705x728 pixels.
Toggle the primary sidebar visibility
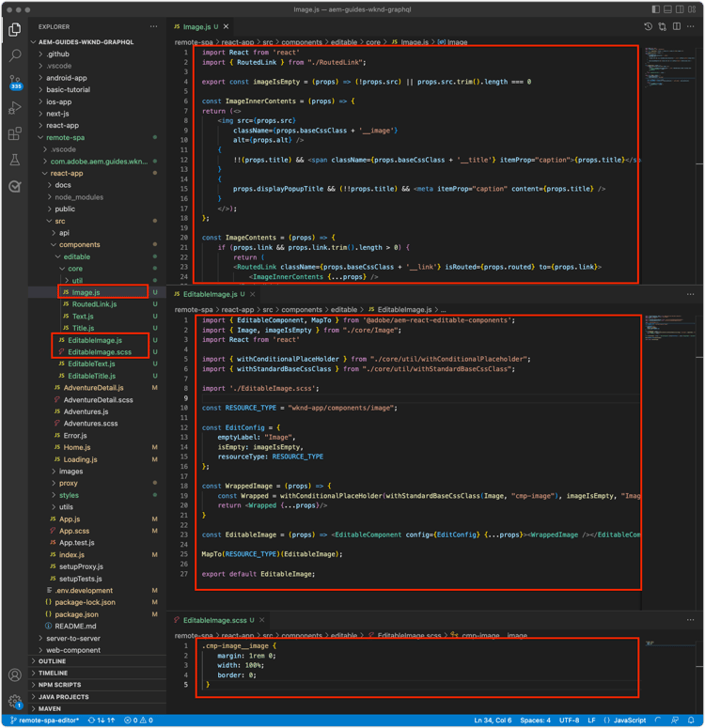[x=654, y=9]
